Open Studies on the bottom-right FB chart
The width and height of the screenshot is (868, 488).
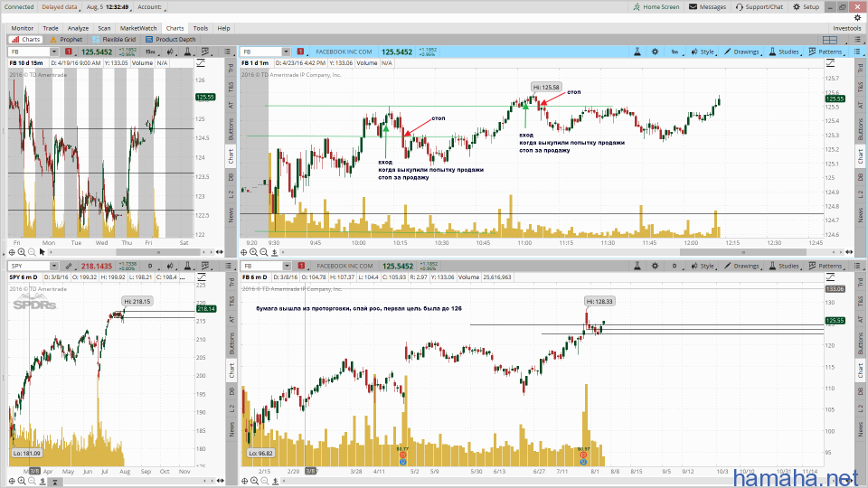click(x=785, y=266)
